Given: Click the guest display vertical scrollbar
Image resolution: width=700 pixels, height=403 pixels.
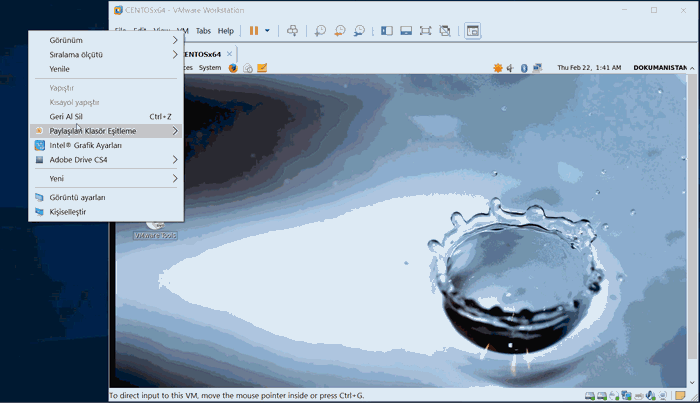Looking at the screenshot, I should (692, 216).
